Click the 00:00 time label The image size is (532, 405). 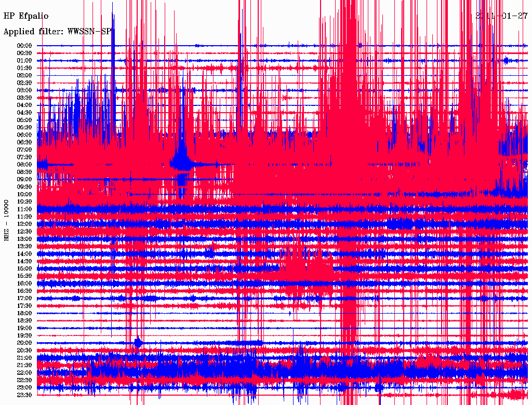[x=24, y=46]
